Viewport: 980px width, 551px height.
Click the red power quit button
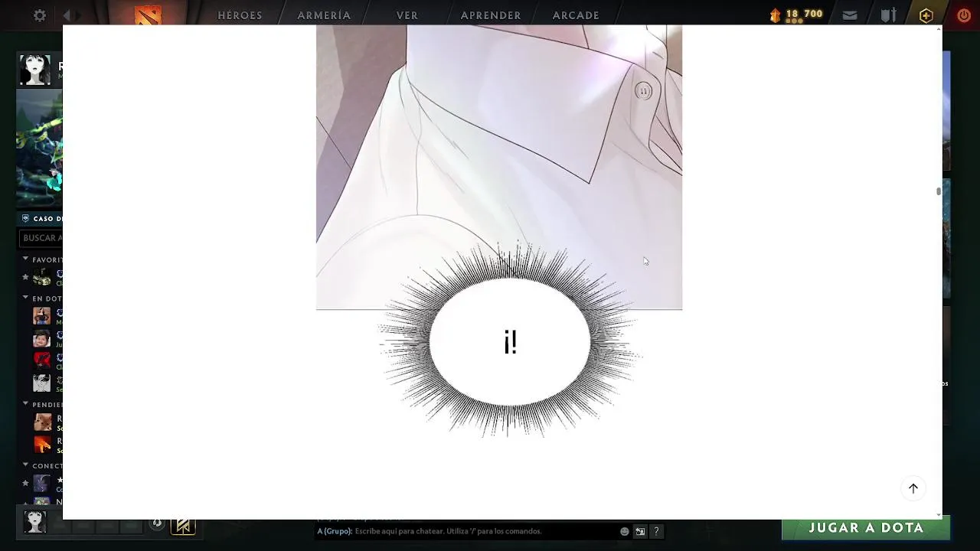tap(964, 15)
